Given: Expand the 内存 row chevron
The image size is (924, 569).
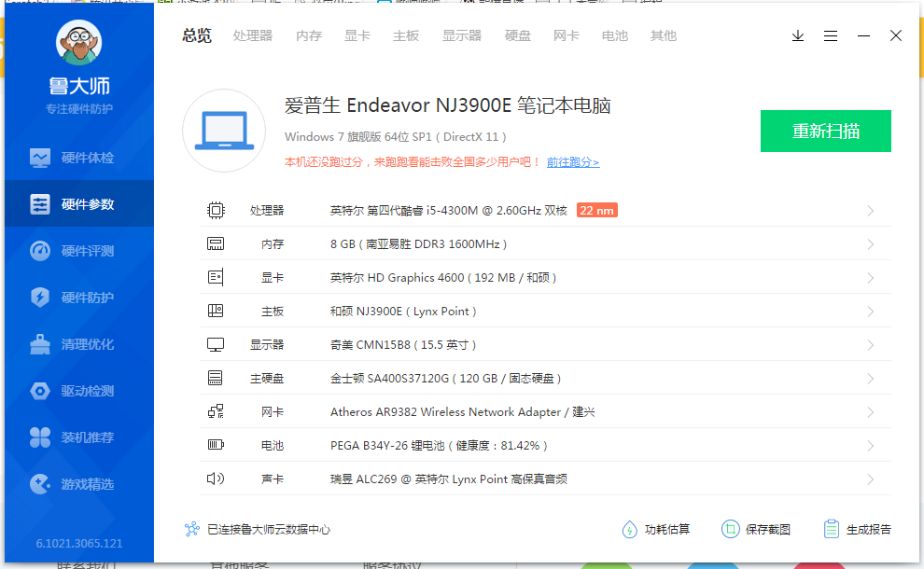Looking at the screenshot, I should pos(871,244).
